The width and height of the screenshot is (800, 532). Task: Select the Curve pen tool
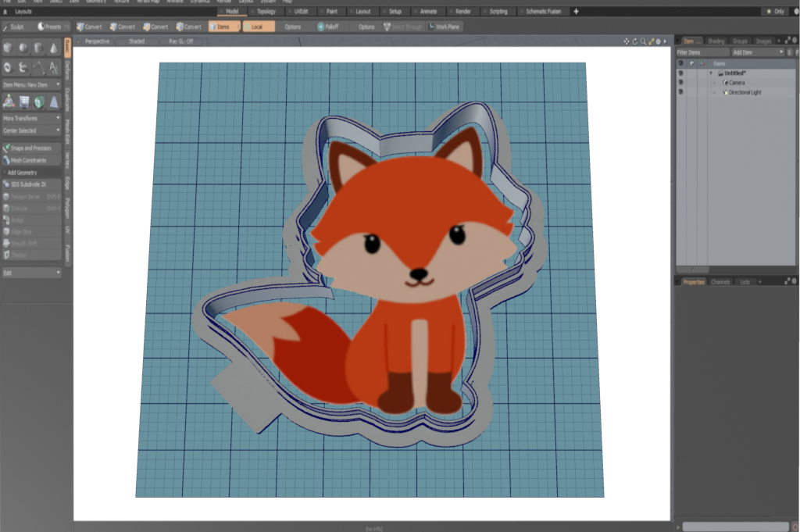pos(38,67)
